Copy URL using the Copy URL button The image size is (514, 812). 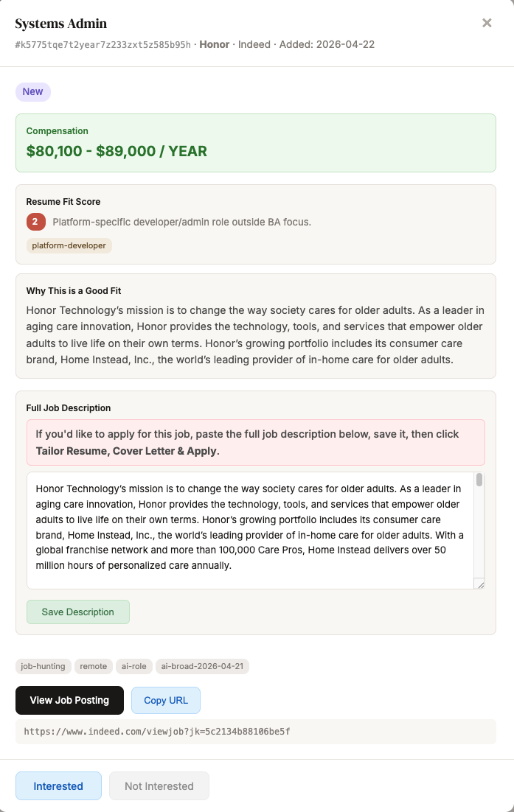165,700
